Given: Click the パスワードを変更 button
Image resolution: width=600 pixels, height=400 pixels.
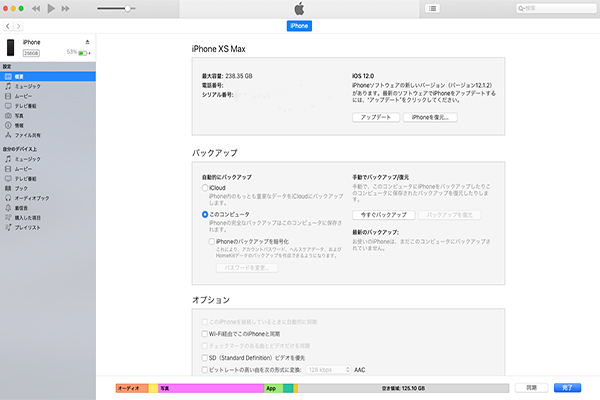Looking at the screenshot, I should (247, 268).
